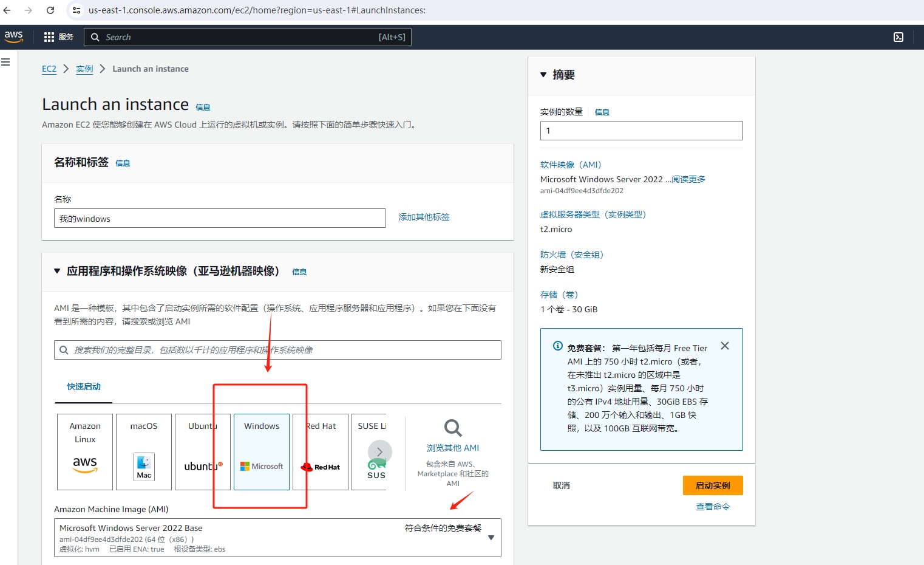The height and width of the screenshot is (565, 924).
Task: Click 虚拟服务器类型 (实例类型) link
Action: [x=593, y=214]
